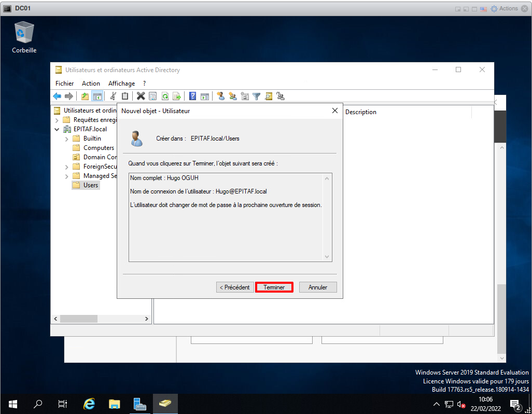Click the blue Help question mark icon
532x414 pixels.
192,96
